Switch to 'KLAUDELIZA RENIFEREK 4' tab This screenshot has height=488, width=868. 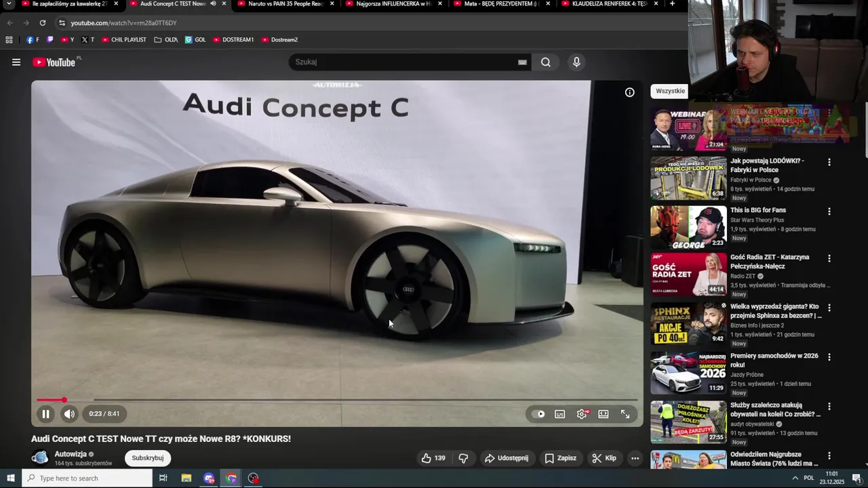point(608,4)
